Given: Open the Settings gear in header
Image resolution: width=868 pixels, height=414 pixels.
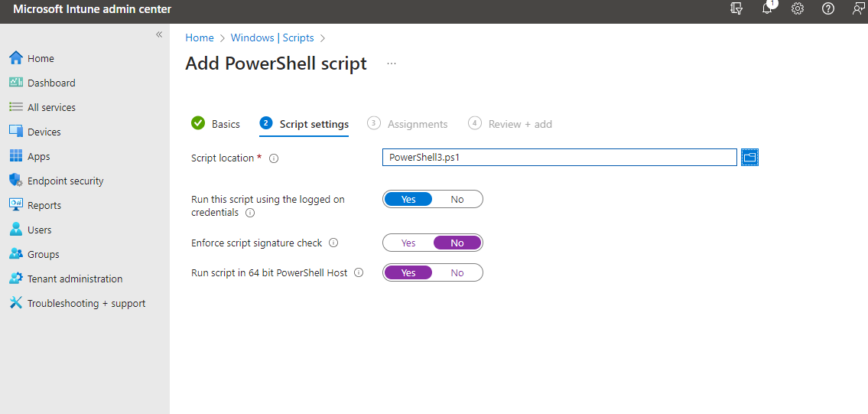Looking at the screenshot, I should 797,9.
